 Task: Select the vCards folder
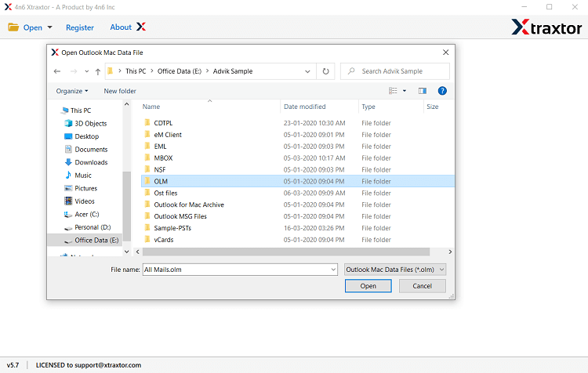click(x=164, y=240)
